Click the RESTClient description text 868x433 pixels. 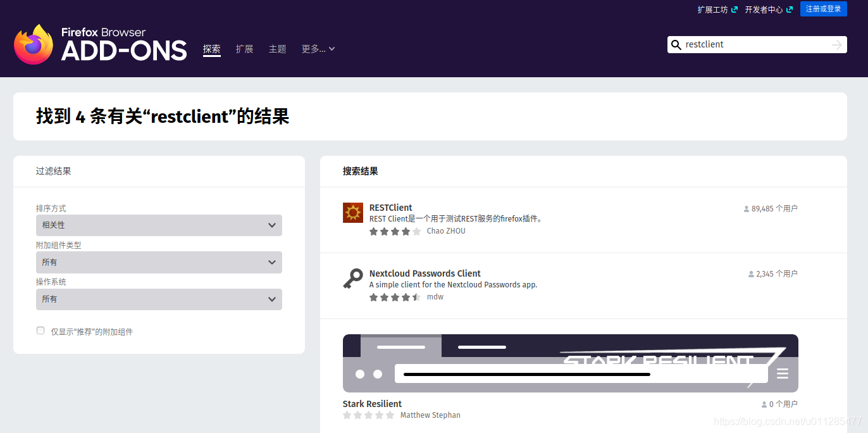coord(456,219)
